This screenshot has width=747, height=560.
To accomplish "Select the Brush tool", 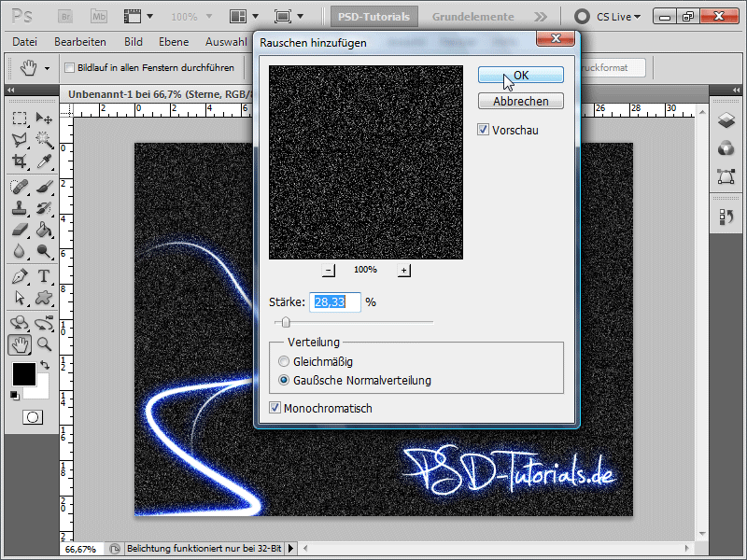I will (x=44, y=187).
